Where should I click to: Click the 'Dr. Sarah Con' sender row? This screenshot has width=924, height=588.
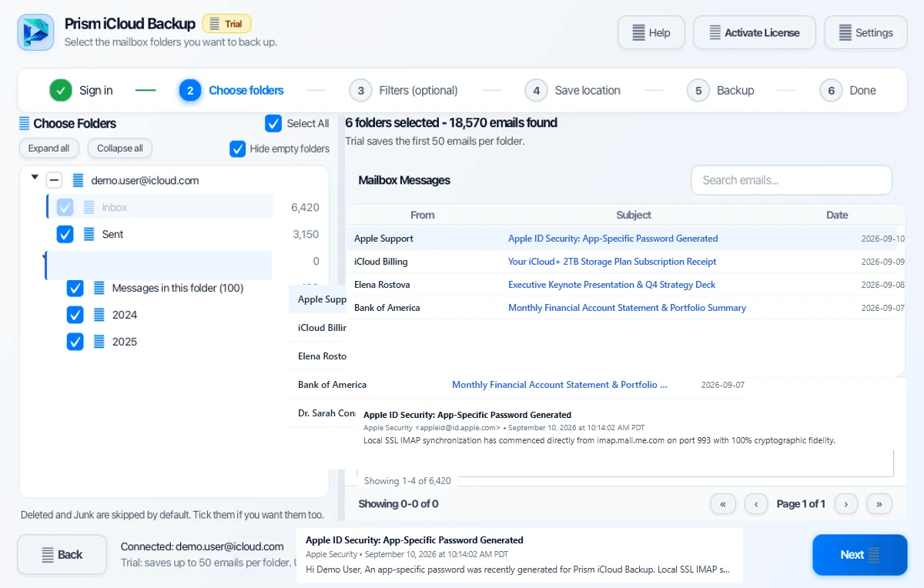pyautogui.click(x=327, y=413)
